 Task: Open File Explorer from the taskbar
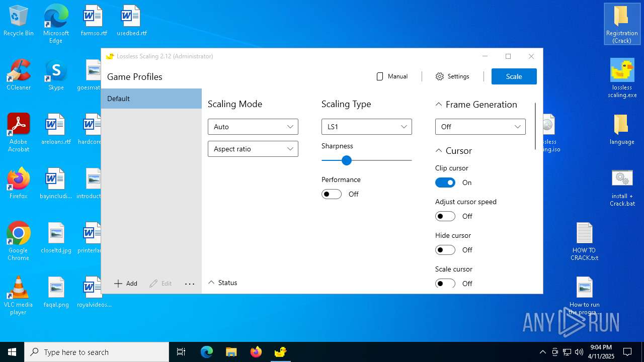(x=231, y=352)
